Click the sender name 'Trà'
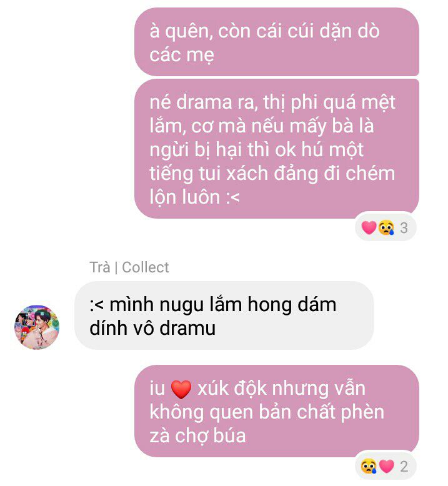This screenshot has height=486, width=448. click(100, 267)
